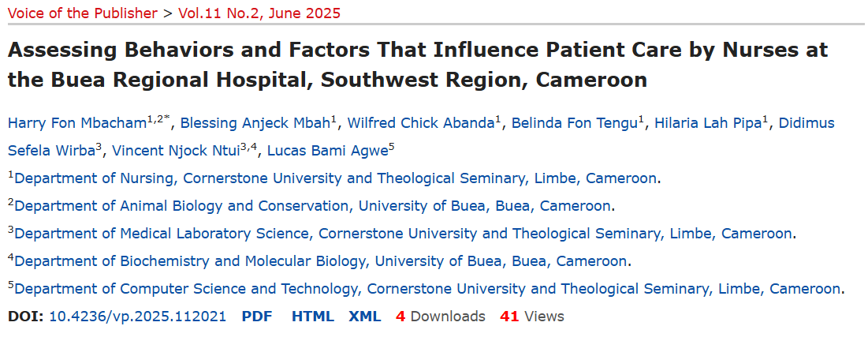View author Lucas Bami Agwe
Viewport: 868px width, 341px height.
tap(327, 150)
